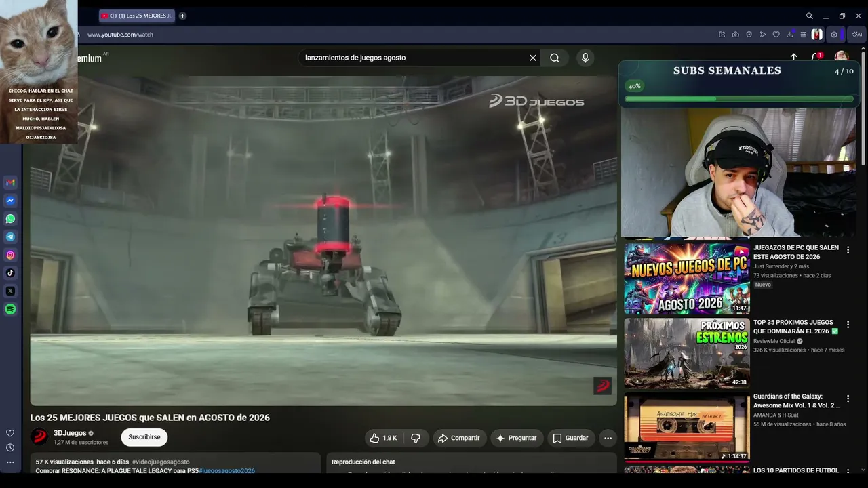Focus the YouTube search box
The height and width of the screenshot is (488, 868).
(x=414, y=58)
